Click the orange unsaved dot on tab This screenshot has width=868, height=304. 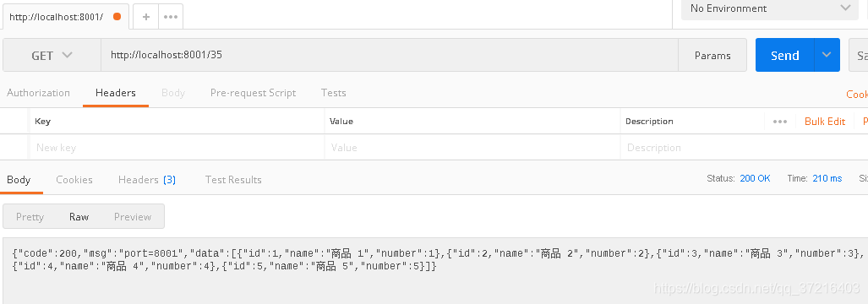pyautogui.click(x=117, y=17)
